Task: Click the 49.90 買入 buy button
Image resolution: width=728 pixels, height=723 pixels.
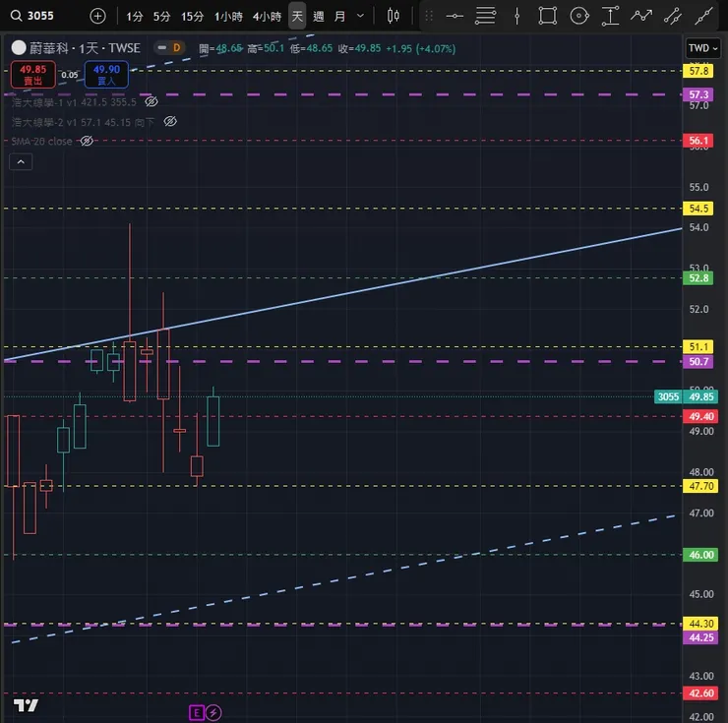Action: tap(106, 75)
